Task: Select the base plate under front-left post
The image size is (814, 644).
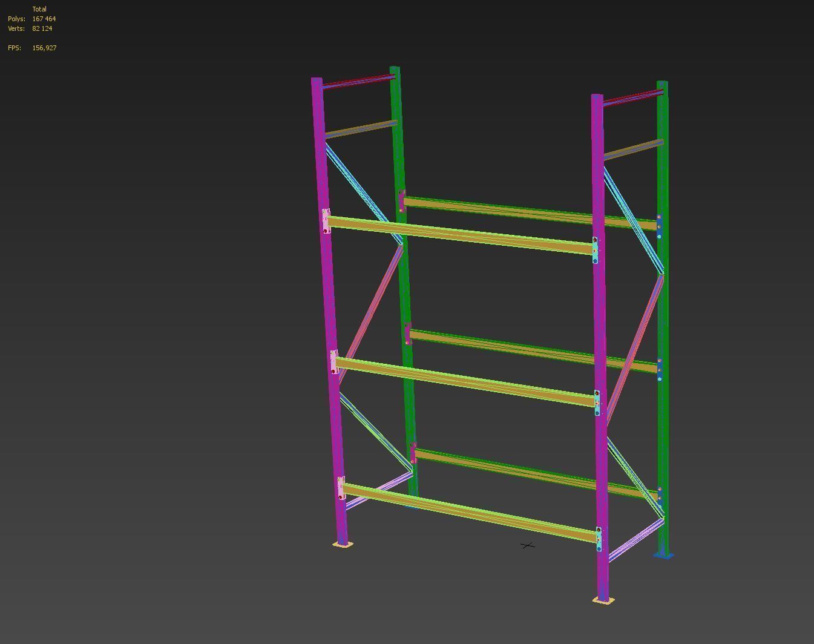Action: click(x=343, y=545)
